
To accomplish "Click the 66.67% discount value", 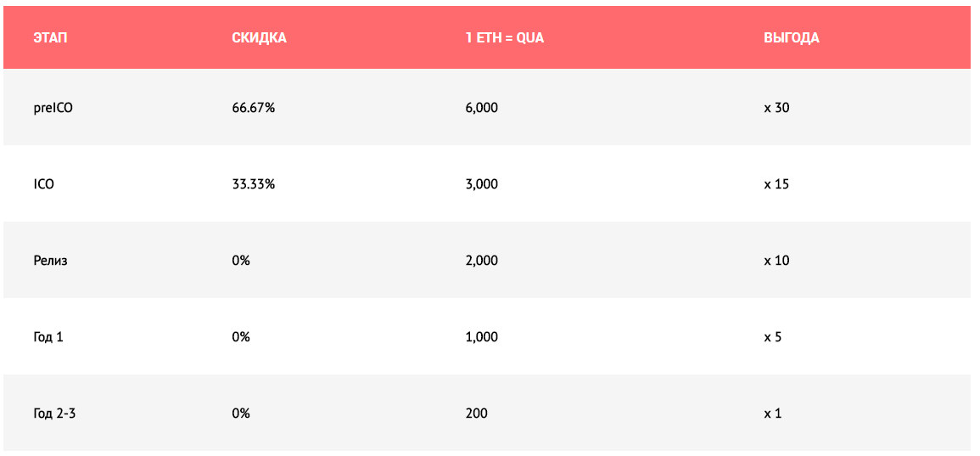I will tap(253, 108).
